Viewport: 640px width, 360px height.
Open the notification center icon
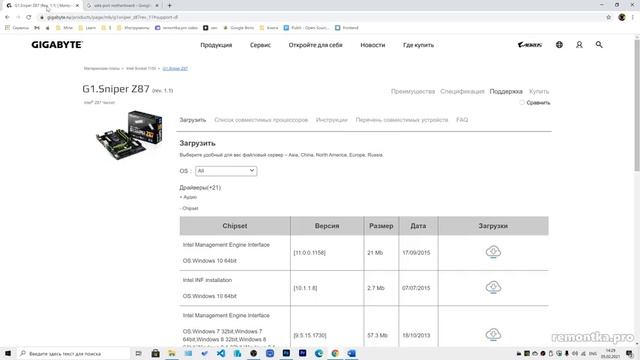pyautogui.click(x=629, y=353)
